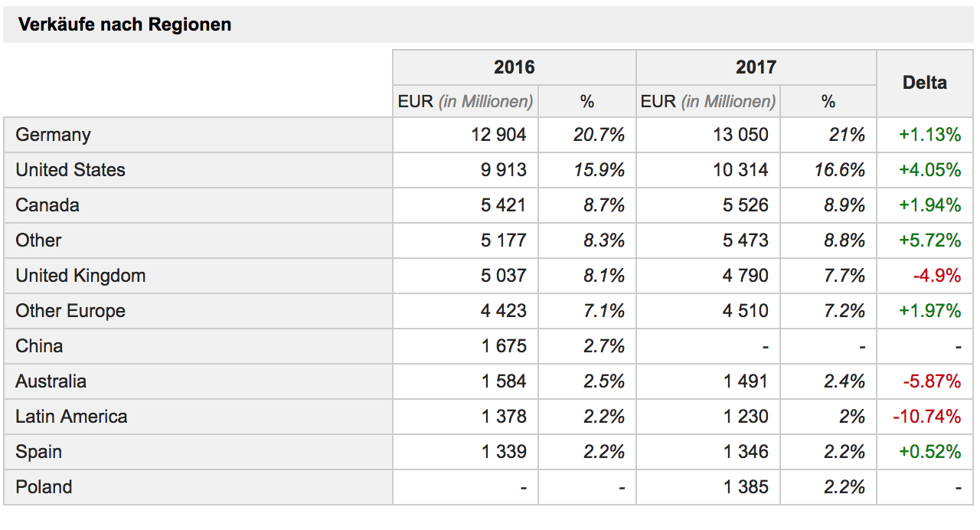Select the Germany row label

point(54,135)
